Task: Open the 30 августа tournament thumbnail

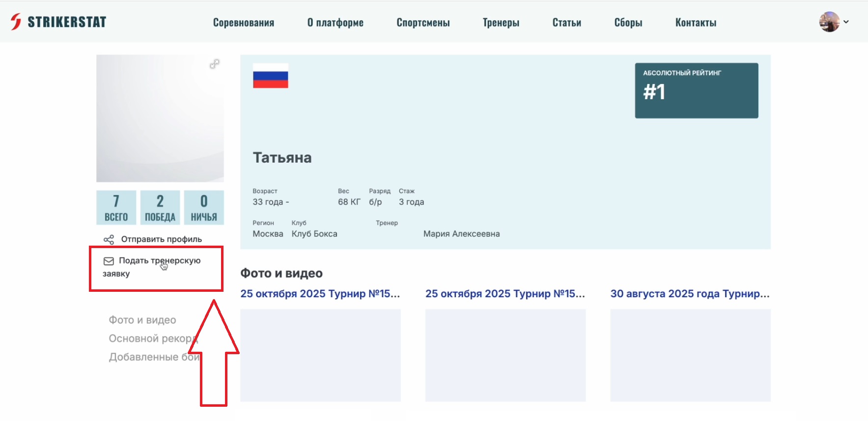Action: coord(691,355)
